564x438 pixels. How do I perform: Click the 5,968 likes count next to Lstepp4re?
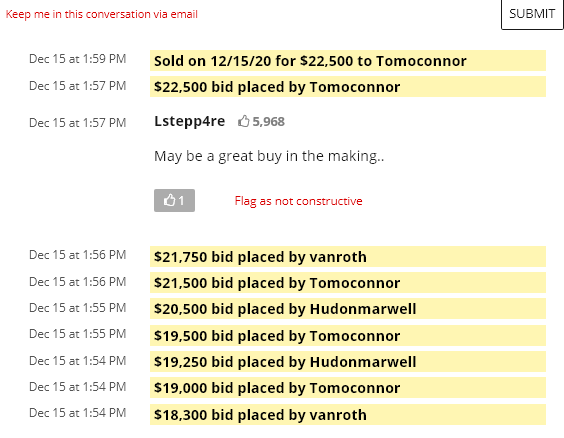pyautogui.click(x=268, y=122)
